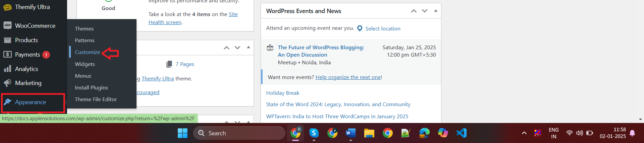Open Visual Studio Code from the taskbar
Screen dimensions: 644x143
(461, 133)
